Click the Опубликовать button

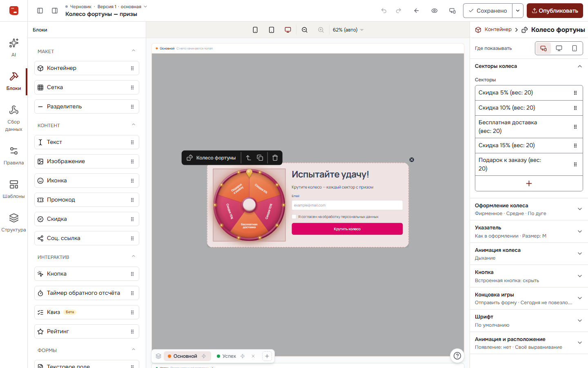(x=555, y=11)
